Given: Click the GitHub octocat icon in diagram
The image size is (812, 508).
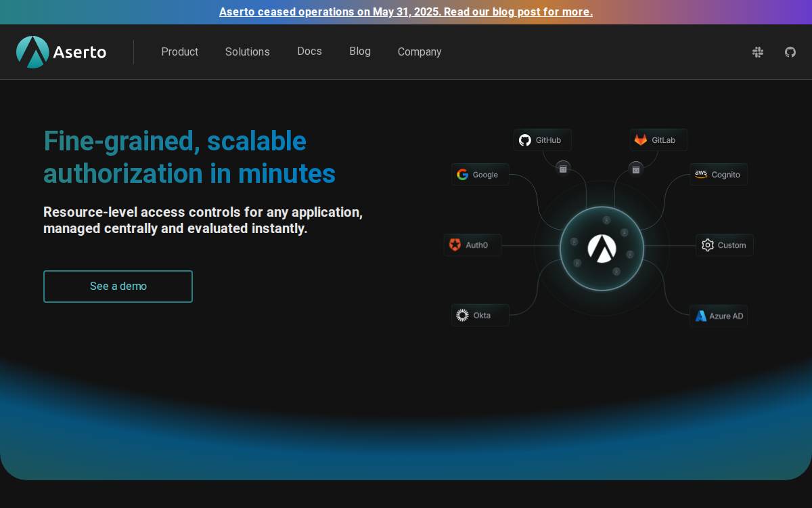Looking at the screenshot, I should [x=525, y=140].
